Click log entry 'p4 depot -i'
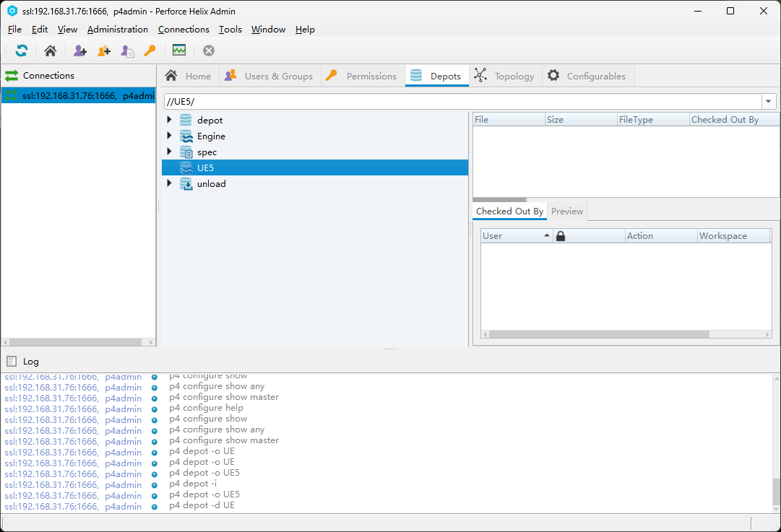 193,484
